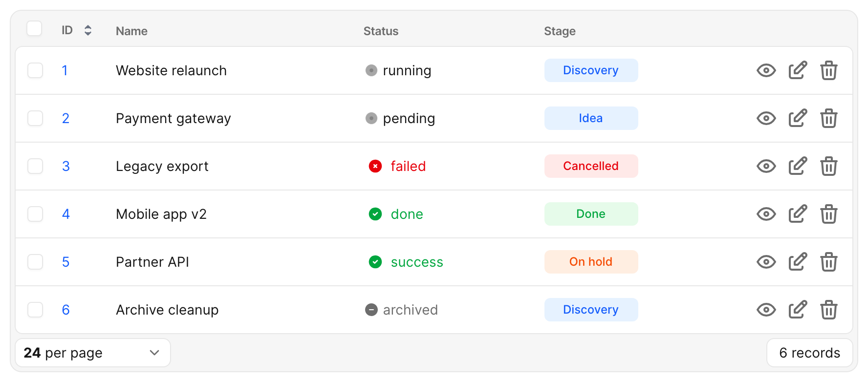This screenshot has width=868, height=382.
Task: Check the Payment gateway row checkbox
Action: [35, 118]
